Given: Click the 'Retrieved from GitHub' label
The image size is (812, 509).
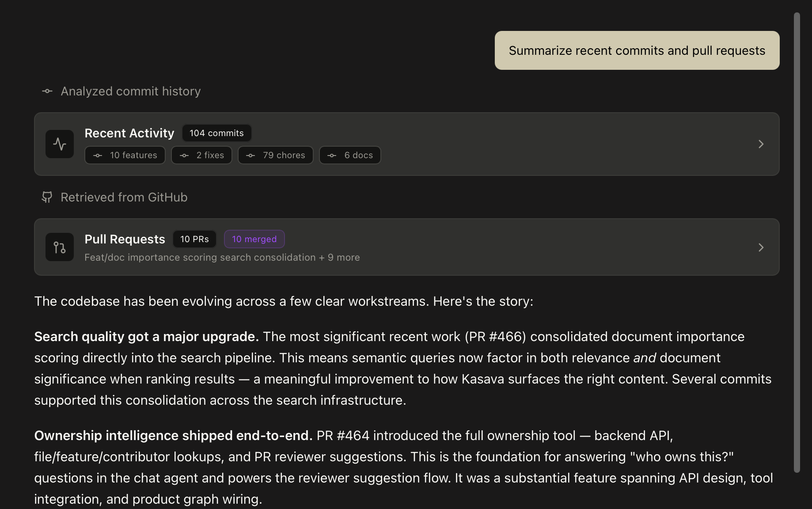Looking at the screenshot, I should pos(124,197).
